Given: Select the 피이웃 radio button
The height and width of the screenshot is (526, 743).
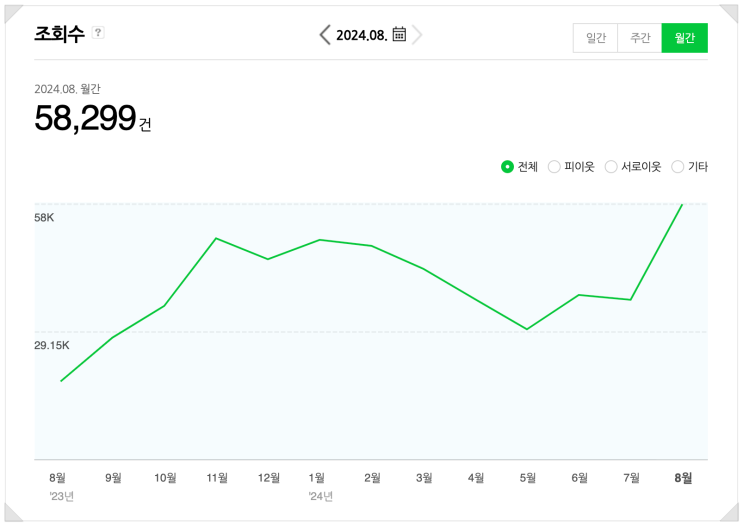Looking at the screenshot, I should click(x=554, y=167).
